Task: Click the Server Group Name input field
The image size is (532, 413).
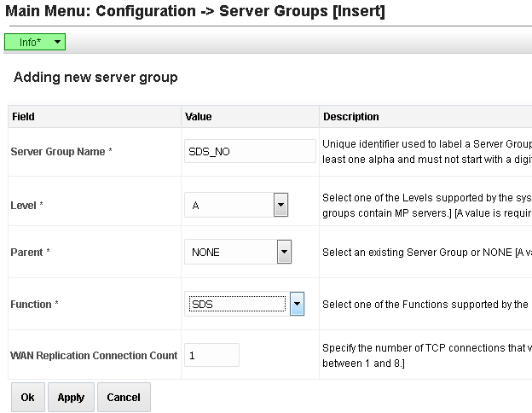Action: [x=250, y=151]
